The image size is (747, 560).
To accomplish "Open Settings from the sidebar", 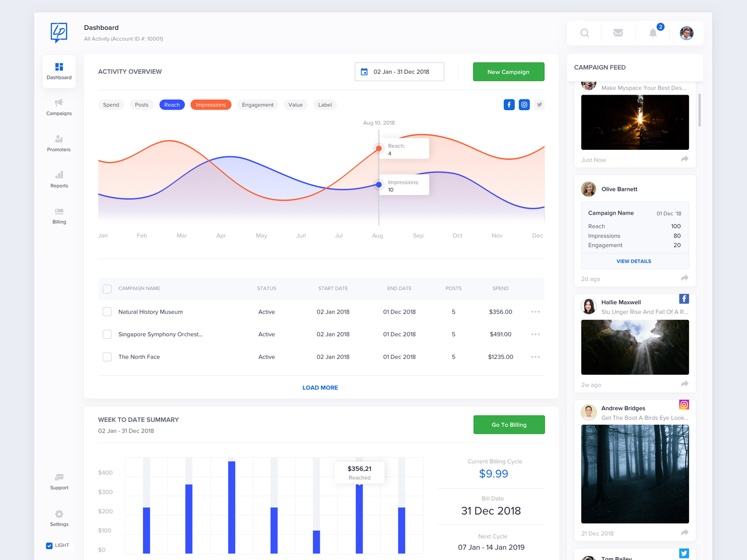I will tap(59, 518).
